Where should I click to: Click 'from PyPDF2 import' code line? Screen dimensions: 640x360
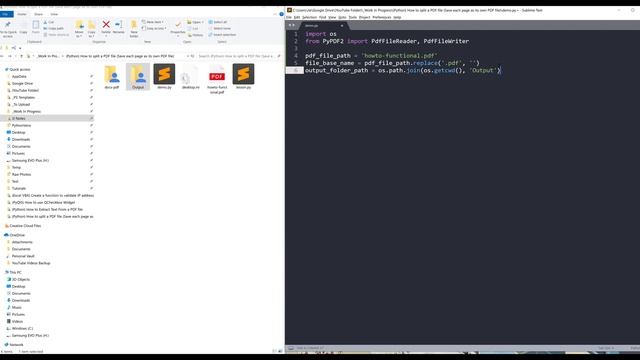(387, 41)
